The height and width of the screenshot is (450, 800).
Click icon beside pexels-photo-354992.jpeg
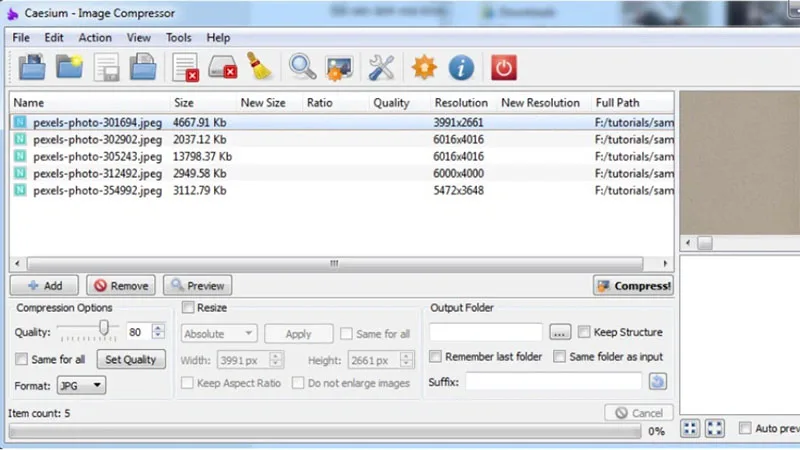tap(20, 190)
